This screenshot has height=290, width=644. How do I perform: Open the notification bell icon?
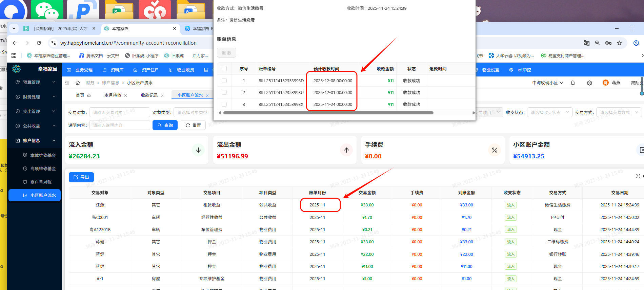573,83
